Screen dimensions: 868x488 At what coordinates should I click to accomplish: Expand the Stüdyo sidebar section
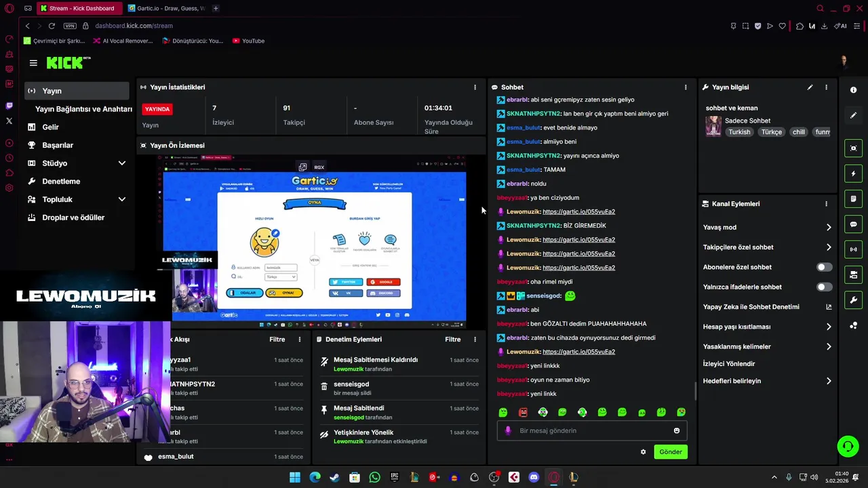pos(122,163)
